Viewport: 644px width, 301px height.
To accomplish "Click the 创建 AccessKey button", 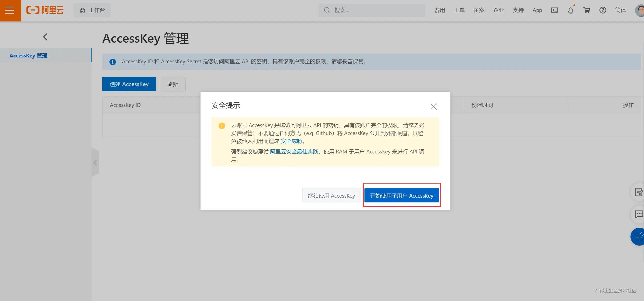I will [129, 84].
